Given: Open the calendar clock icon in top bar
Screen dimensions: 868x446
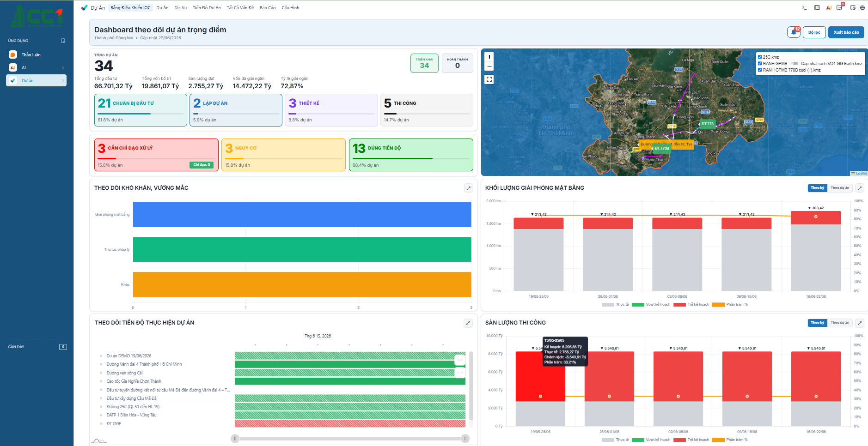Looking at the screenshot, I should pos(853,7).
